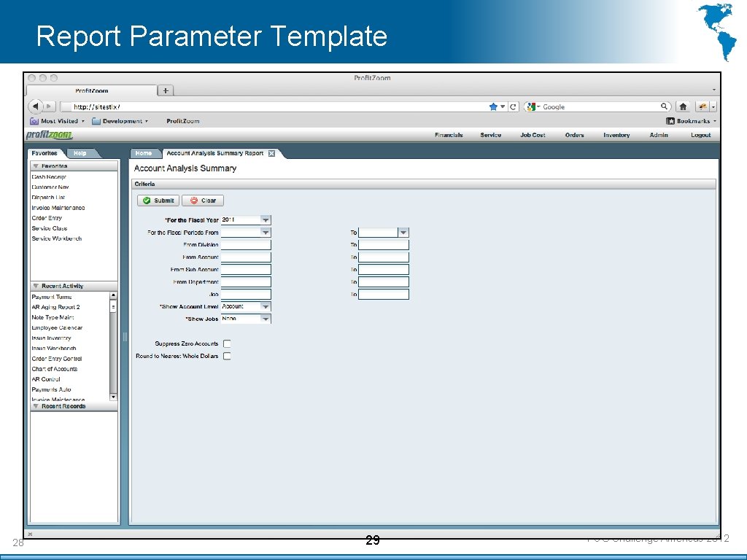747x560 pixels.
Task: Open Issue Inventory recent item
Action: click(52, 338)
